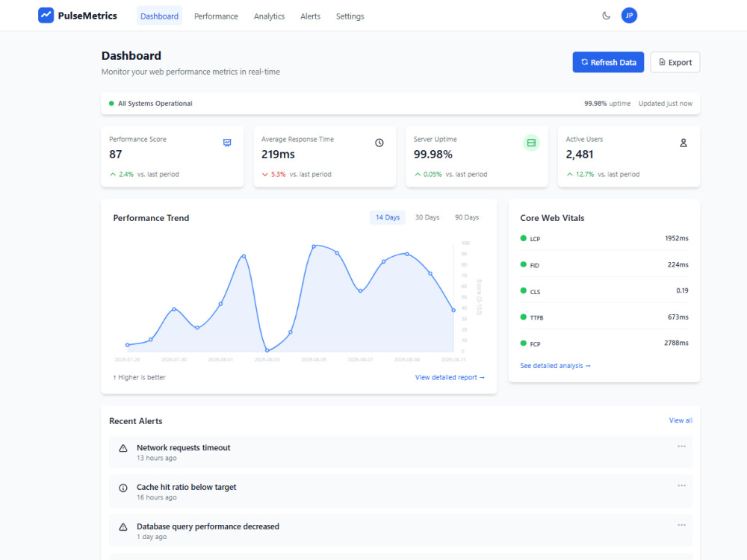
Task: Click the 2,481 active users value
Action: click(x=580, y=155)
